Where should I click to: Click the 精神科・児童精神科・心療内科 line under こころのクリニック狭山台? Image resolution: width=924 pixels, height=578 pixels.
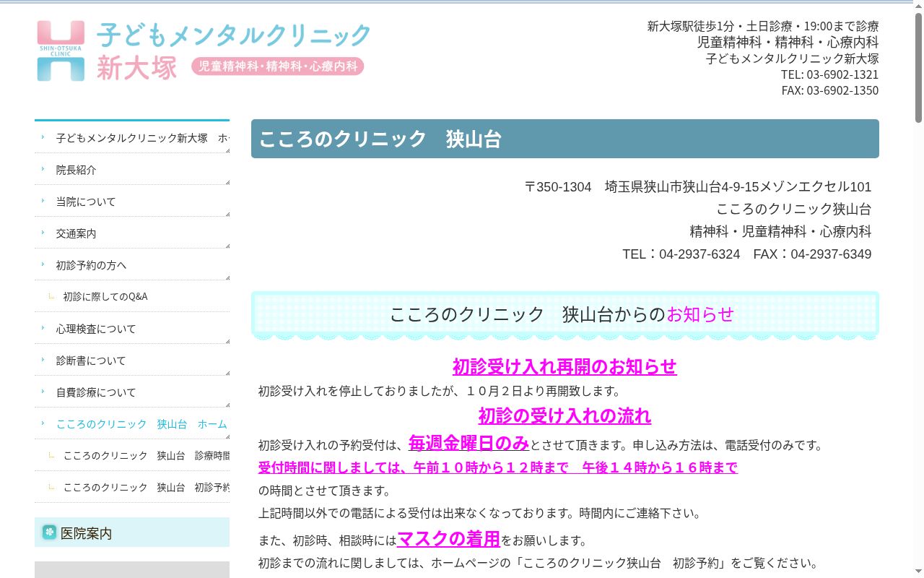pos(780,231)
